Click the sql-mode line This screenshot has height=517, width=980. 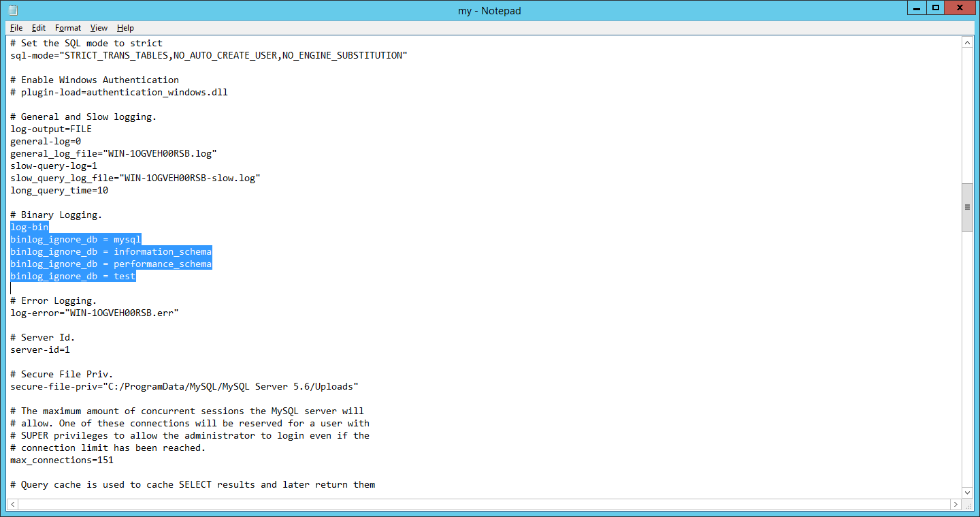coord(209,55)
